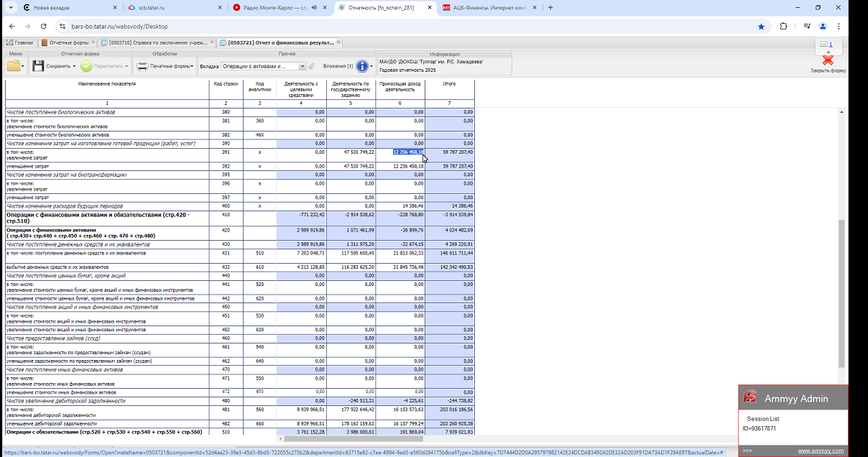Expand the folder menu dropdown arrow
The image size is (868, 457).
[x=23, y=66]
